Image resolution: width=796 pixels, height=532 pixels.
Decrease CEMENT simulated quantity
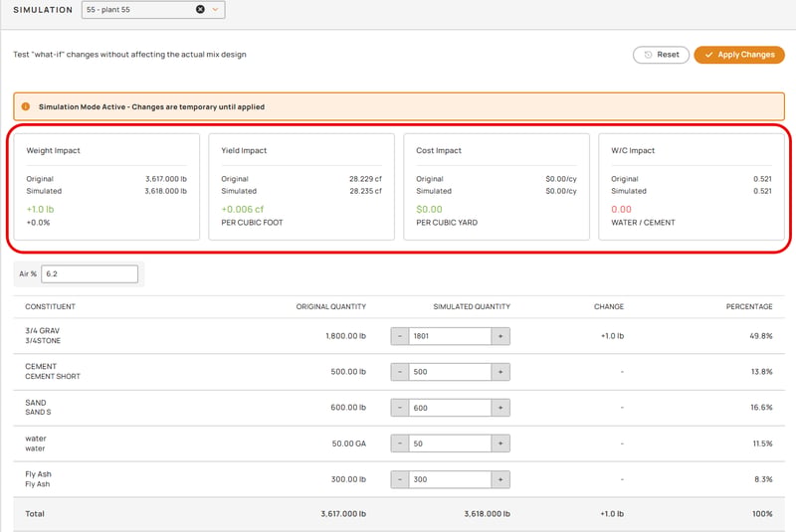click(x=400, y=372)
